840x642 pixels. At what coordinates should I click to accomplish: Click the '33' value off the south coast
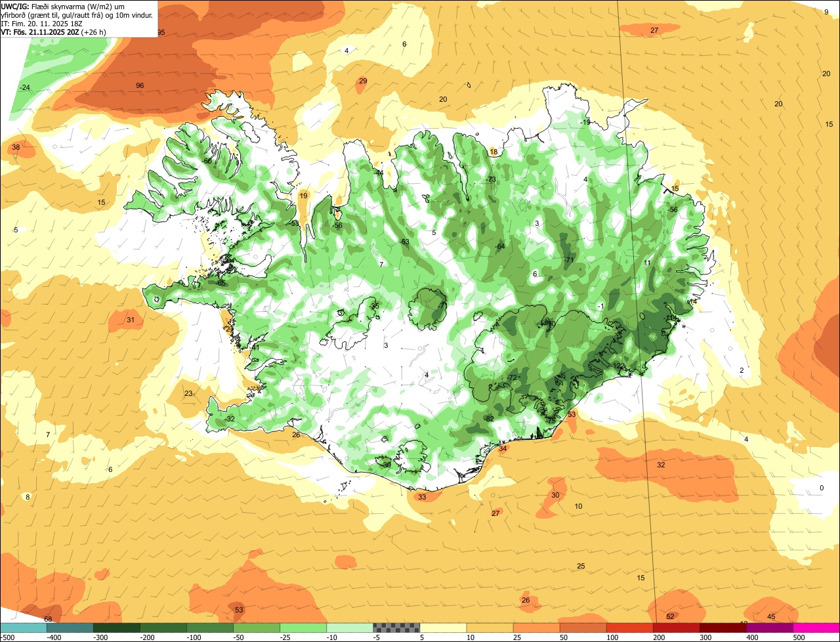click(x=422, y=497)
